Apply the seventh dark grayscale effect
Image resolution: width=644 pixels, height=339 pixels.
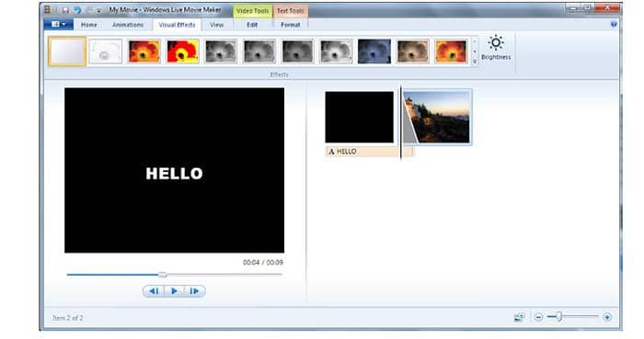point(297,51)
